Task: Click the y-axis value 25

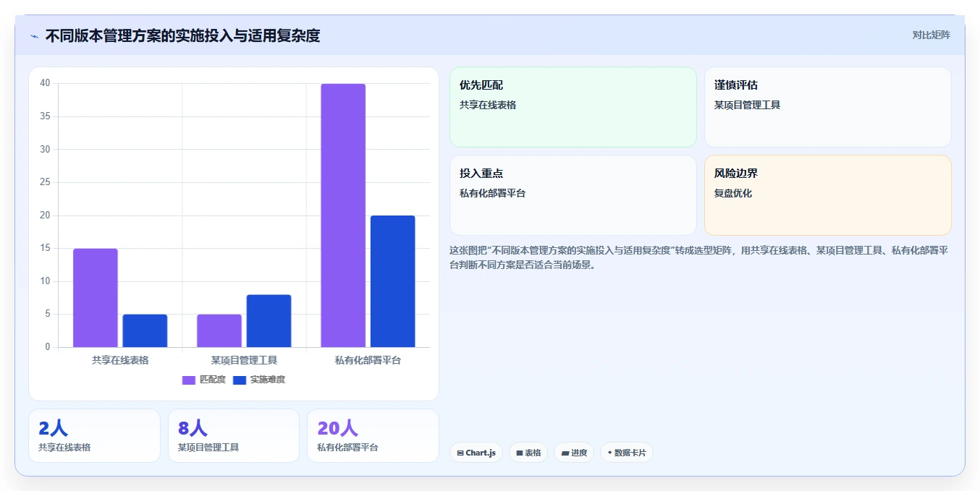Action: [45, 182]
